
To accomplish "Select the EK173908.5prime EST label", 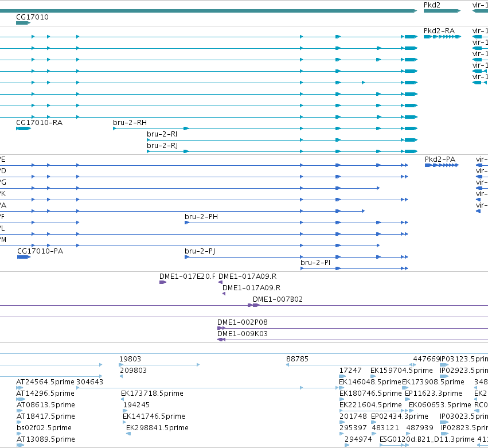I will [x=433, y=382].
